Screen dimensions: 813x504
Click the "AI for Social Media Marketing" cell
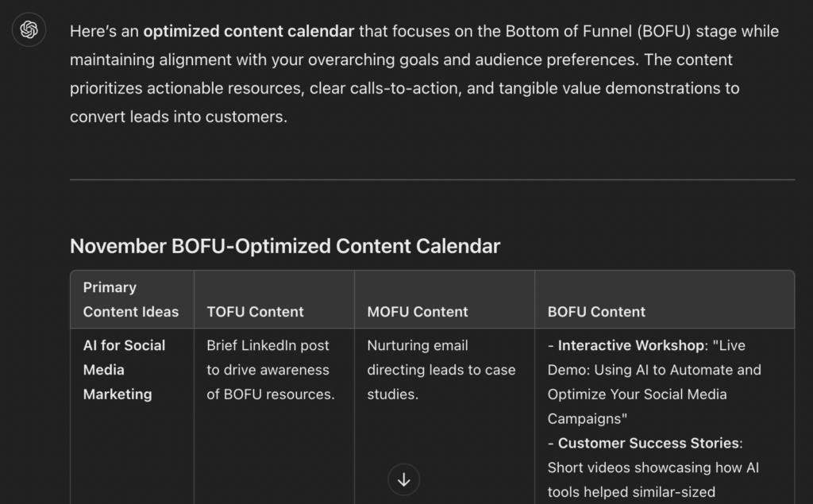click(x=124, y=369)
